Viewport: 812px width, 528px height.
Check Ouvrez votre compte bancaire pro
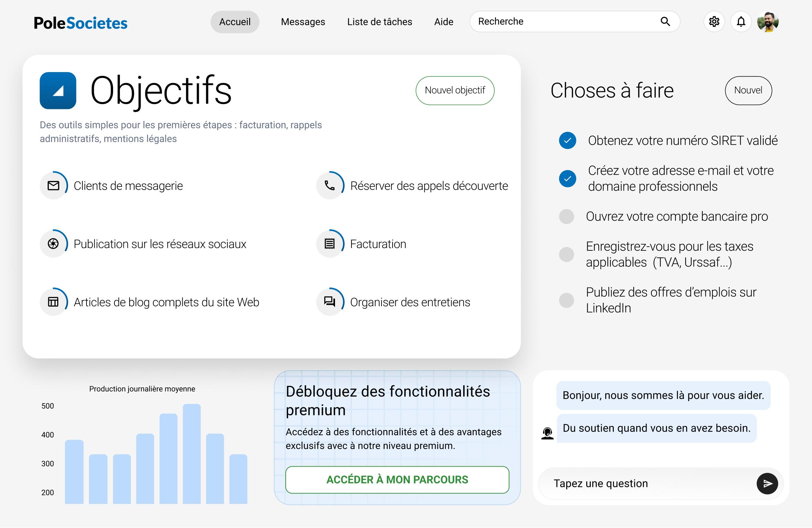[567, 216]
